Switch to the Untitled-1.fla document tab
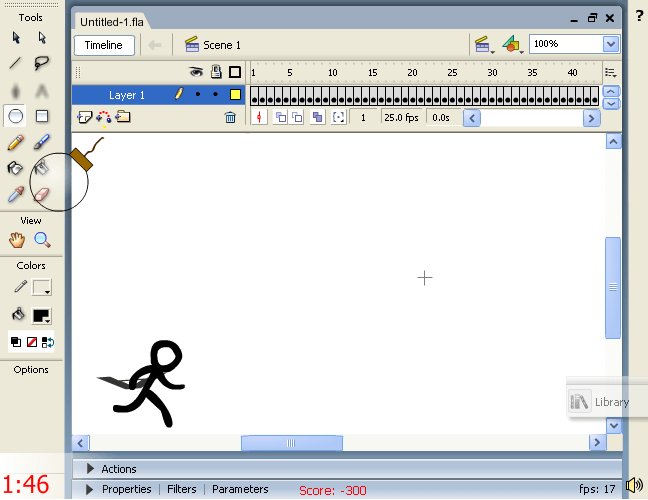648x500 pixels. pyautogui.click(x=112, y=22)
